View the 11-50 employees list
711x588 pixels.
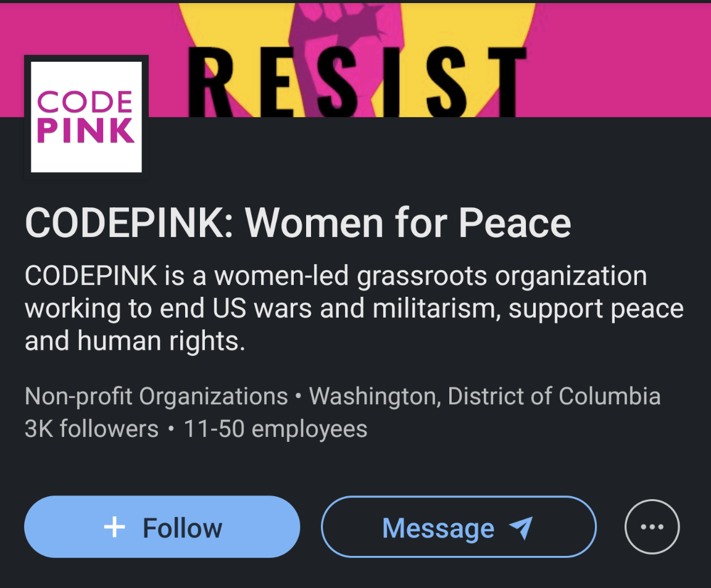click(275, 429)
